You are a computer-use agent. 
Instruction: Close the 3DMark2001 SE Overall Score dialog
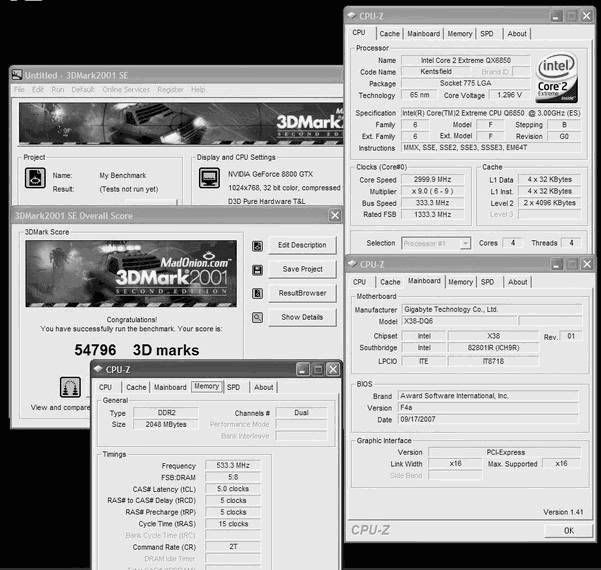click(335, 215)
